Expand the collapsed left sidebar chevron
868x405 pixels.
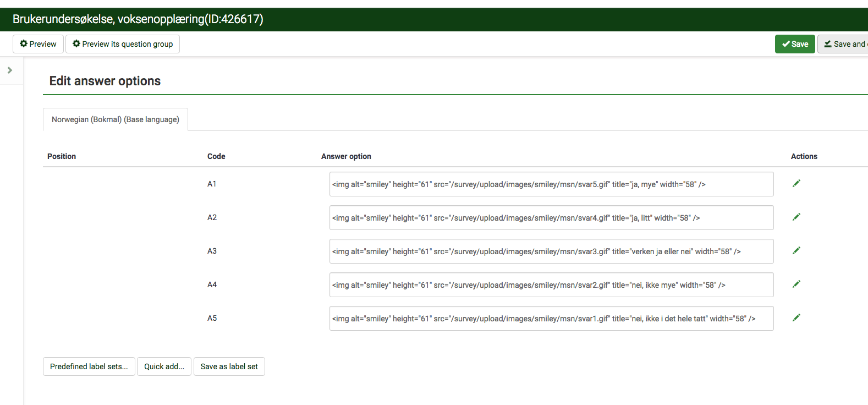click(x=10, y=70)
